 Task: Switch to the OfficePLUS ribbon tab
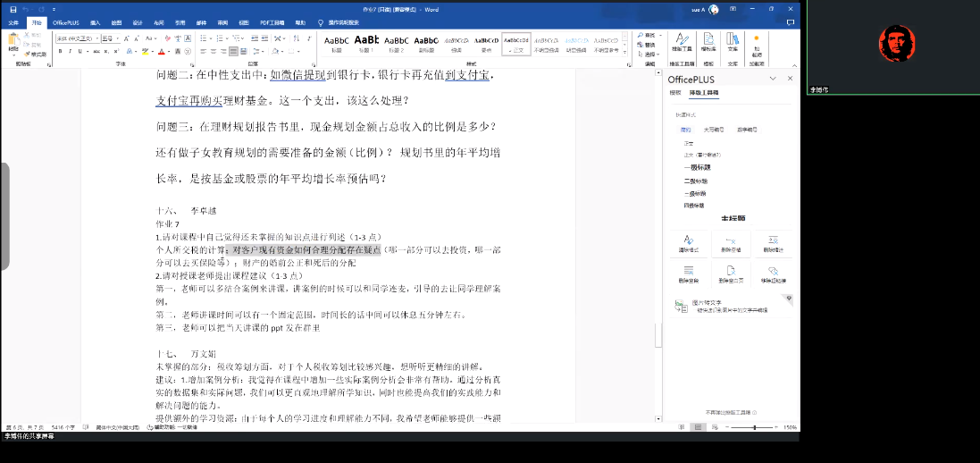(65, 22)
